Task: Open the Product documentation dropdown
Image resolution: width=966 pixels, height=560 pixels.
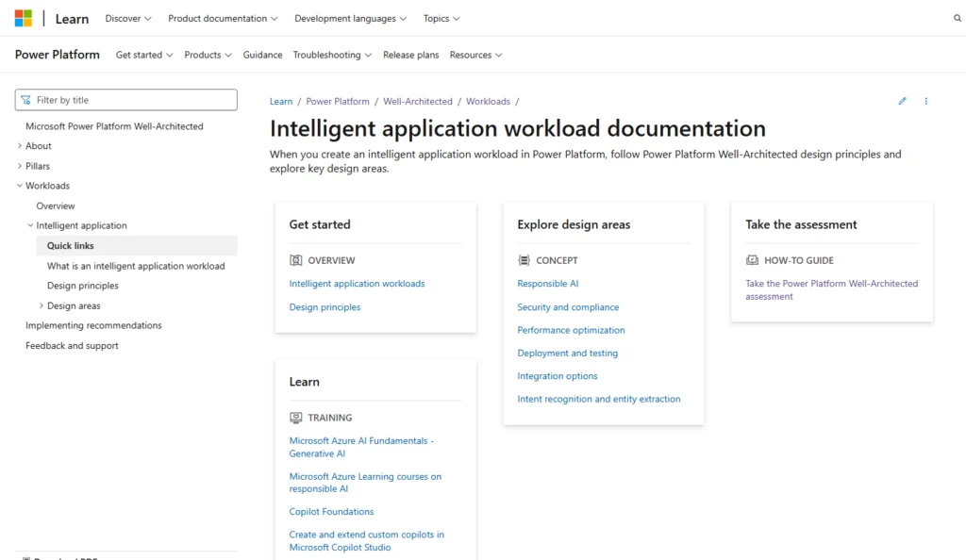Action: click(x=223, y=18)
